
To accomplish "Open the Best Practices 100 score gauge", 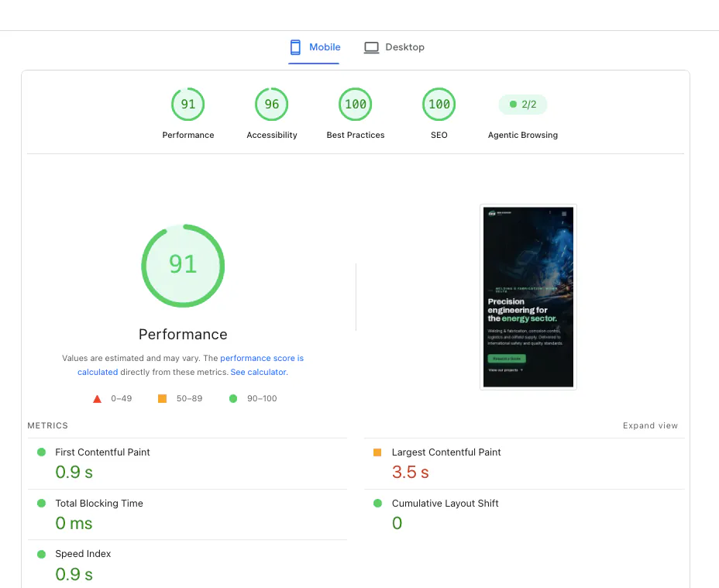I will pos(356,104).
